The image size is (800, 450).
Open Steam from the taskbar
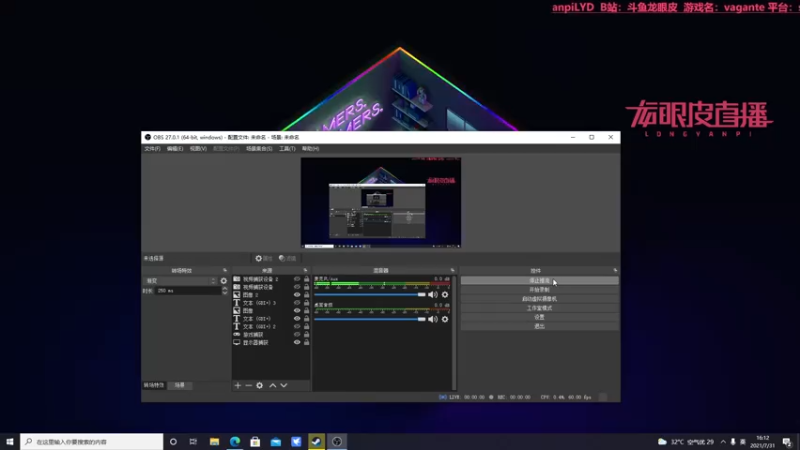click(x=316, y=441)
